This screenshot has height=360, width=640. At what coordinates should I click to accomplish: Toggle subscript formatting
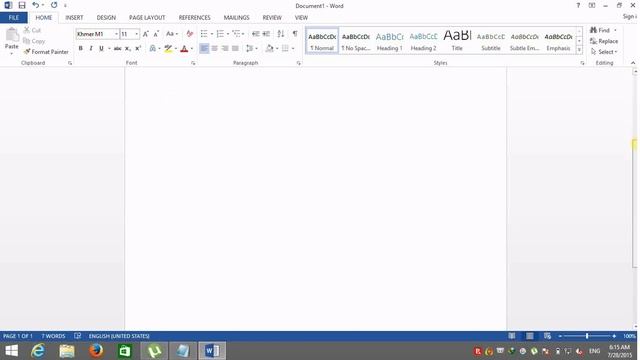(128, 49)
